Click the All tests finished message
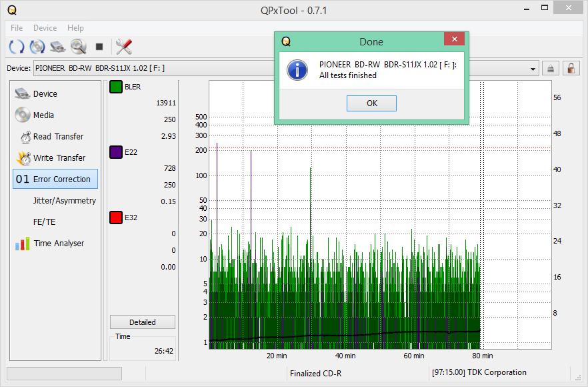Image resolution: width=588 pixels, height=387 pixels. click(x=348, y=75)
